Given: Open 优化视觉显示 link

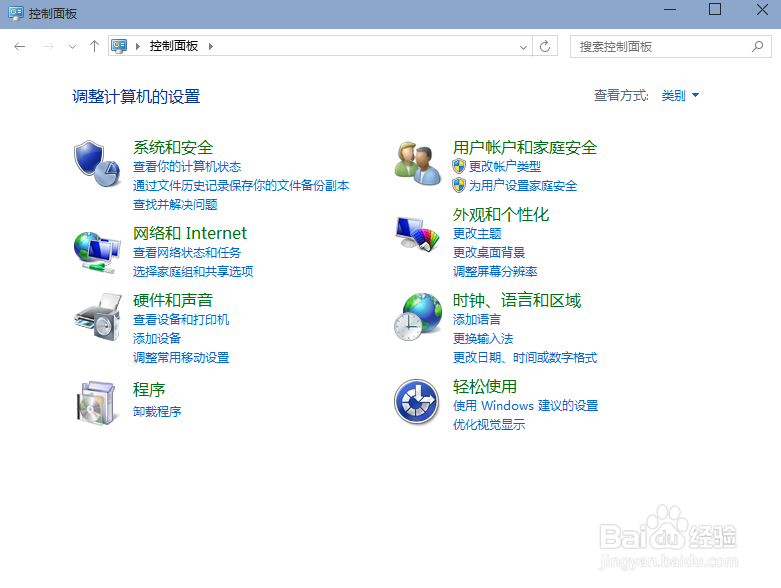Looking at the screenshot, I should (x=489, y=425).
